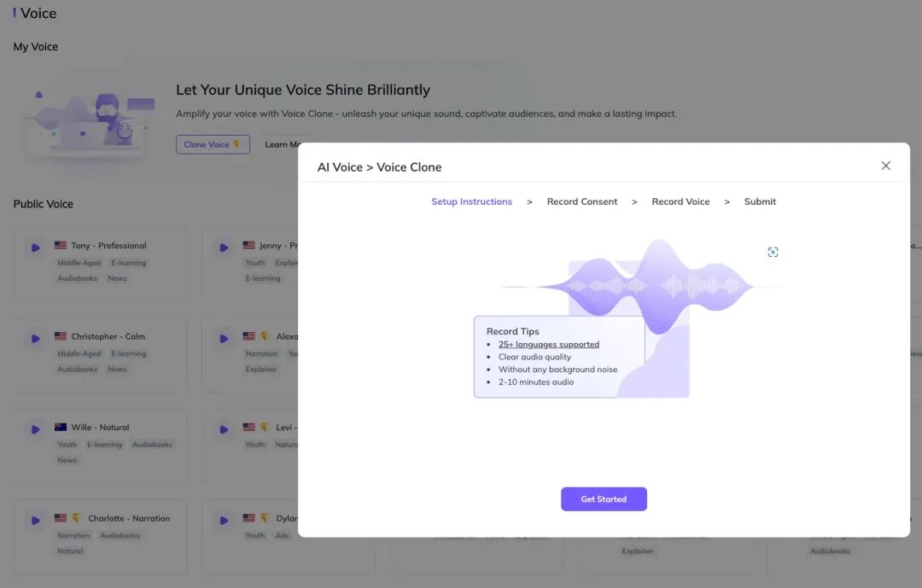
Task: Play the Christopher - Calm voice sample
Action: (x=35, y=339)
